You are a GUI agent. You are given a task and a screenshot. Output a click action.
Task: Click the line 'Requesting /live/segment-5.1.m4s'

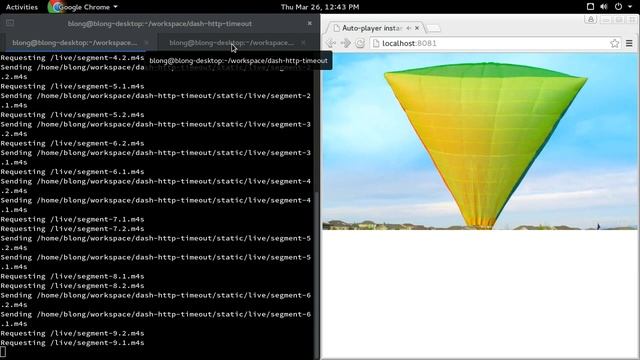coord(72,86)
